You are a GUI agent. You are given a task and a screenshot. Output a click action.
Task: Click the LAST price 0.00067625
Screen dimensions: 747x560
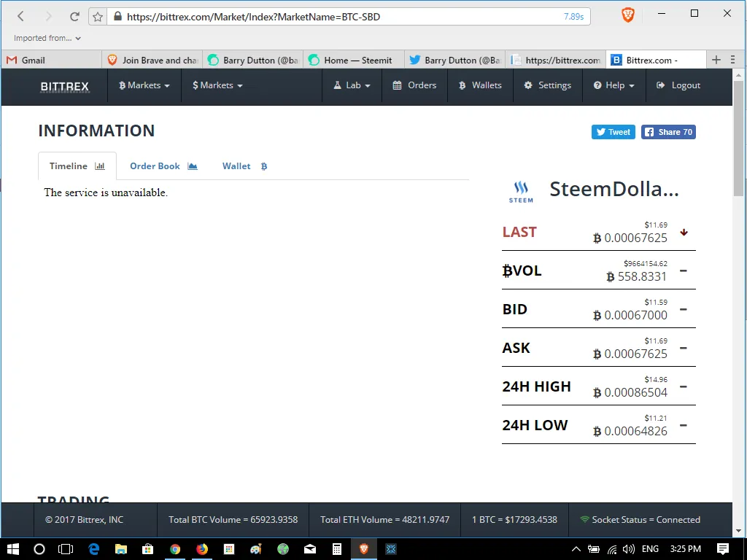coord(630,238)
